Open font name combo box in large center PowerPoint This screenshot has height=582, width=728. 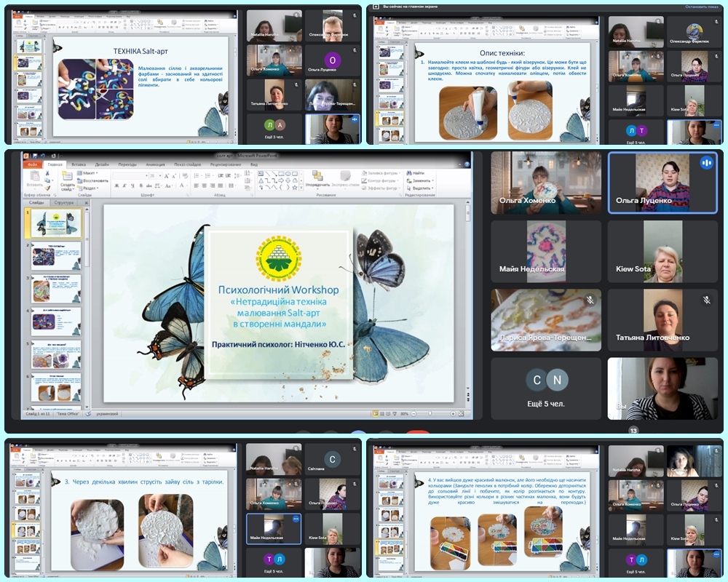(x=130, y=176)
